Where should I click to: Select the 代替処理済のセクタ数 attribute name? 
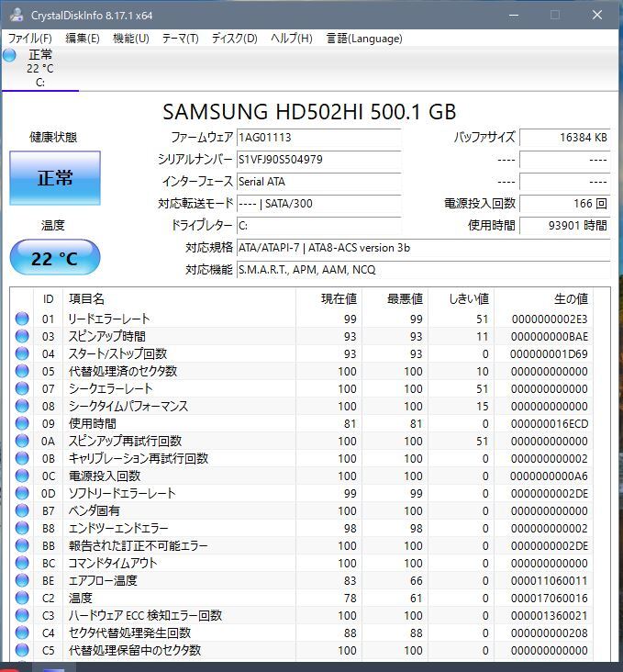[x=123, y=371]
